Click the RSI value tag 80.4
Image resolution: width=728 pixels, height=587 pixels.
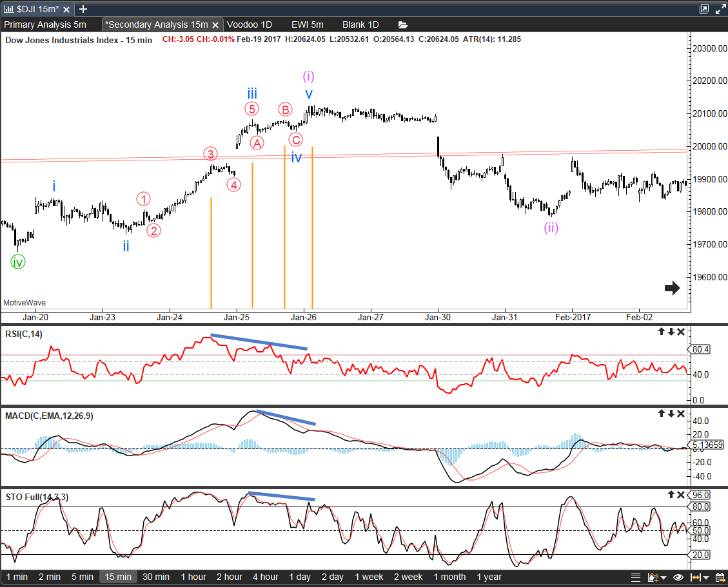pyautogui.click(x=700, y=349)
